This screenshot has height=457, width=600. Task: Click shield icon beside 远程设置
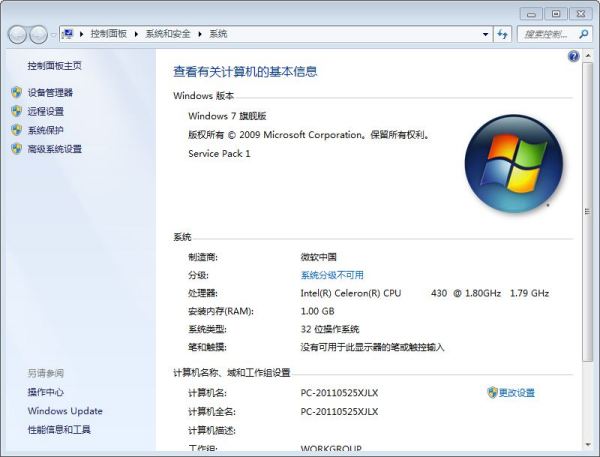tap(16, 111)
